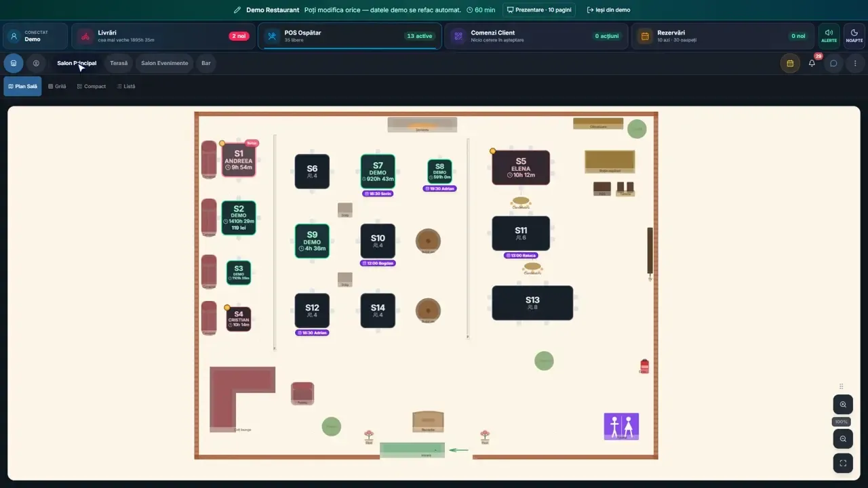Open the Livrări panel card

tap(163, 36)
